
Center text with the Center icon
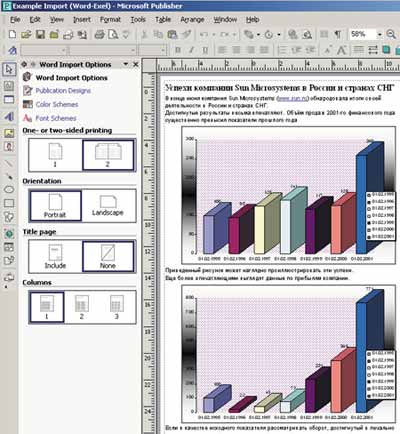tap(236, 50)
